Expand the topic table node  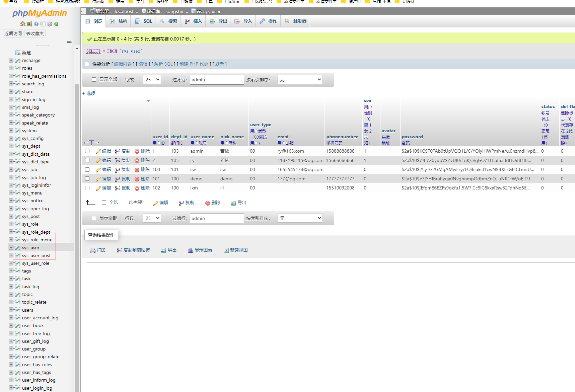11,294
